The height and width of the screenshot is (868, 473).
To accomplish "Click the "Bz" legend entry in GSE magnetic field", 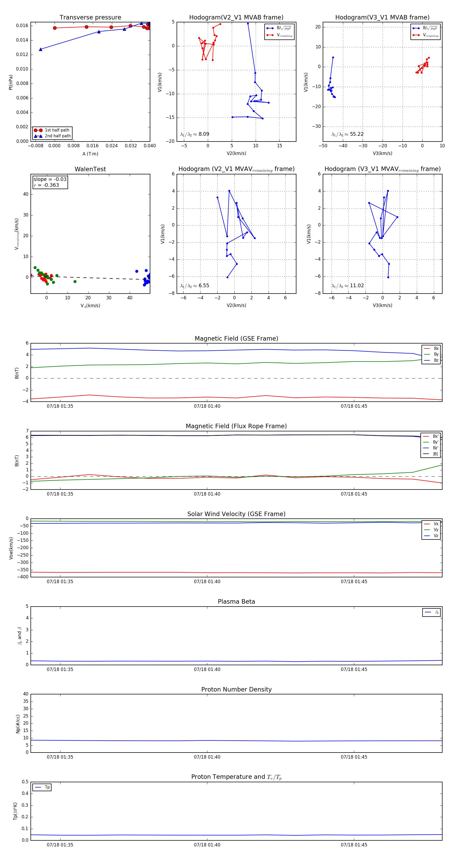I will coord(431,361).
